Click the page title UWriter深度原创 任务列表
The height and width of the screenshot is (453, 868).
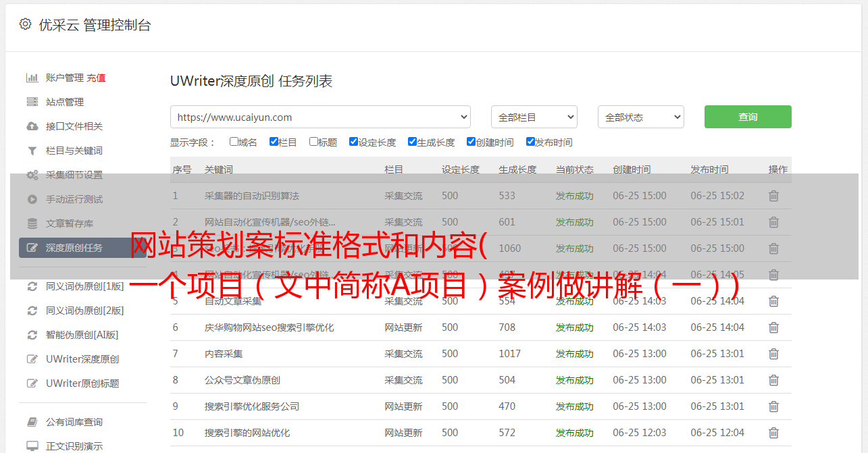pos(251,81)
